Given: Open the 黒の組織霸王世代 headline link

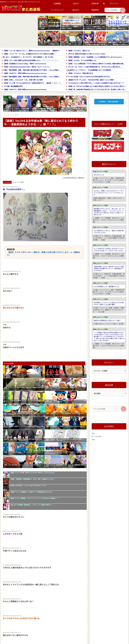Looking at the screenshot, I should 13,86.
